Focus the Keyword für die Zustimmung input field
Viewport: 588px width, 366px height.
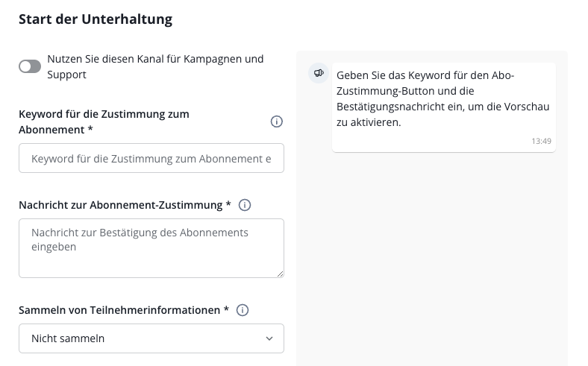[x=151, y=159]
